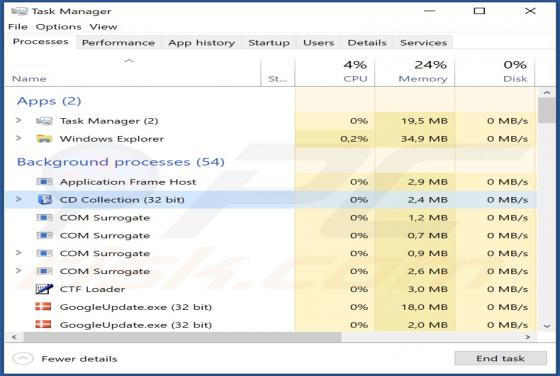
Task: Click the Windows Explorer folder icon
Action: click(x=44, y=139)
